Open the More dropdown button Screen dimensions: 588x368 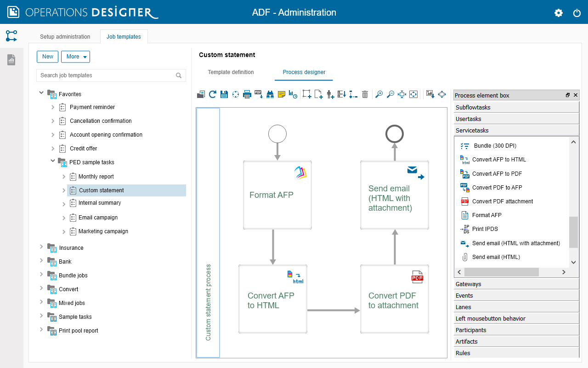75,57
